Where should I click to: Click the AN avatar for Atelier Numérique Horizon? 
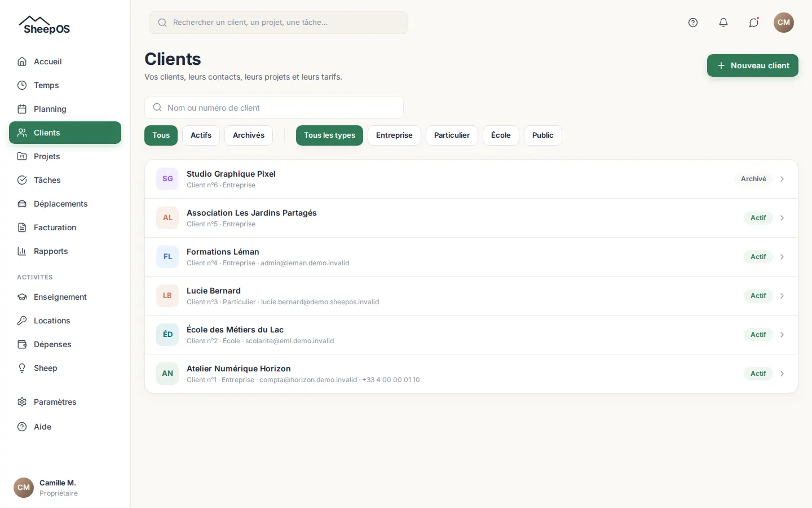coord(167,374)
